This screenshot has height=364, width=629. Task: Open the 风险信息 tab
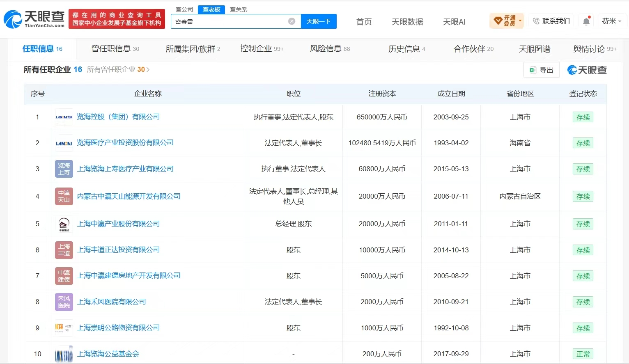pos(330,49)
